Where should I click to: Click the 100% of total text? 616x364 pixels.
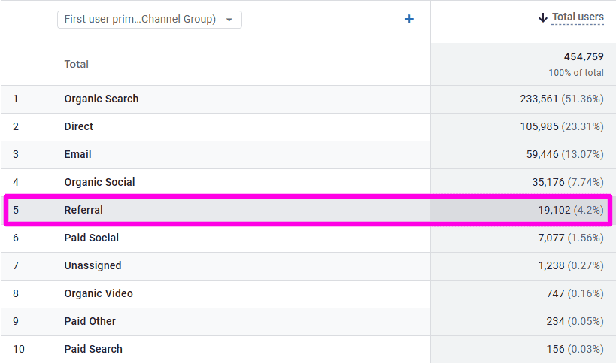[576, 73]
